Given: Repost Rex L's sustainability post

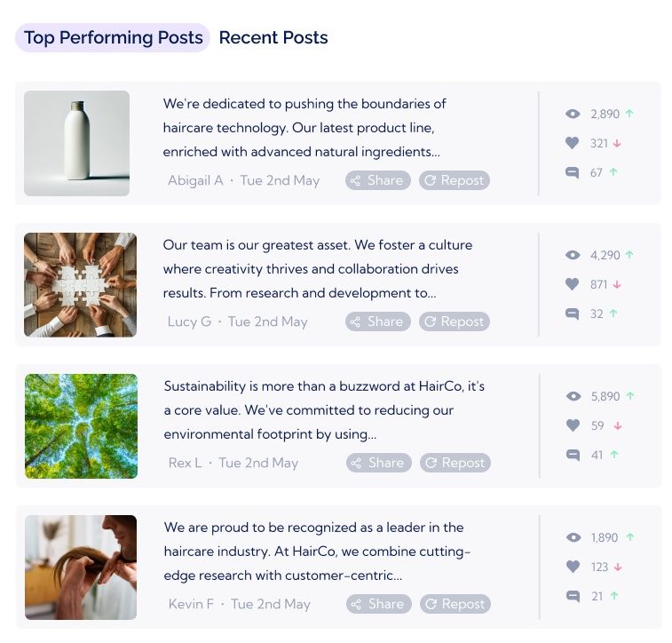Looking at the screenshot, I should (x=455, y=463).
